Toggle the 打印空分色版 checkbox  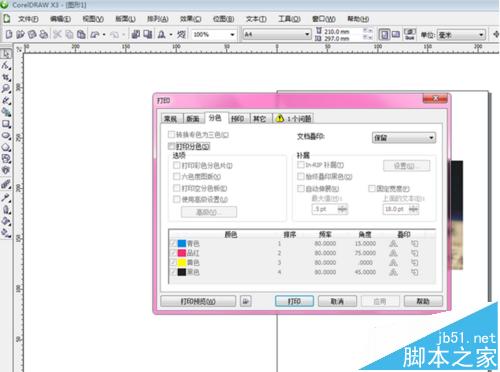[177, 188]
